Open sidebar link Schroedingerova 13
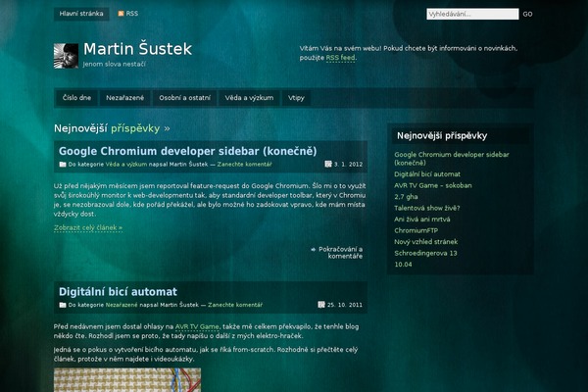This screenshot has width=588, height=392. pyautogui.click(x=425, y=253)
